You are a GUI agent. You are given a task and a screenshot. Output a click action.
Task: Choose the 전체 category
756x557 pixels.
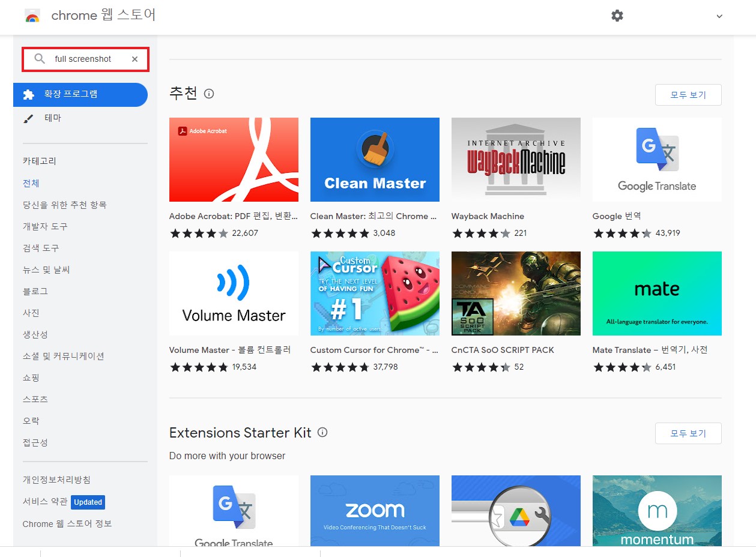(31, 183)
